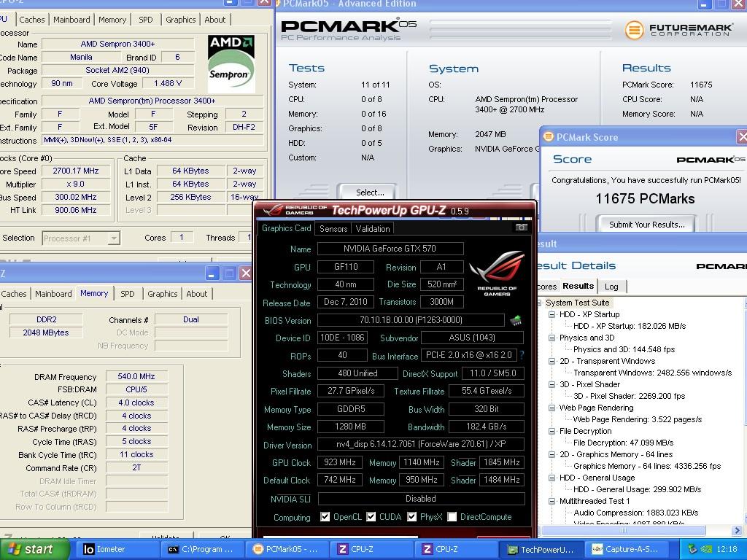Viewport: 747px width, 560px height.
Task: Open the TechPowerUp taskbar button
Action: click(x=541, y=550)
